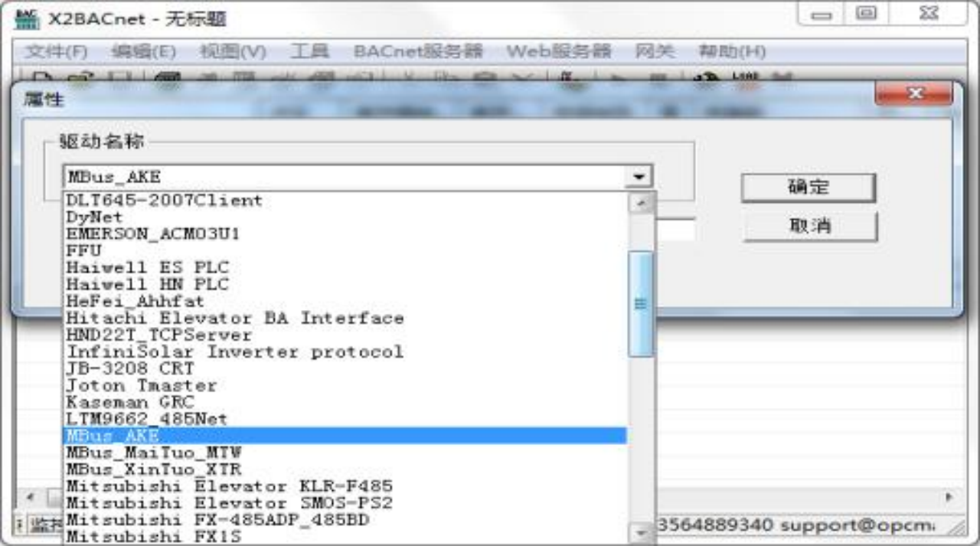Select DLT645-2007Client from the list
This screenshot has width=980, height=546.
[345, 201]
